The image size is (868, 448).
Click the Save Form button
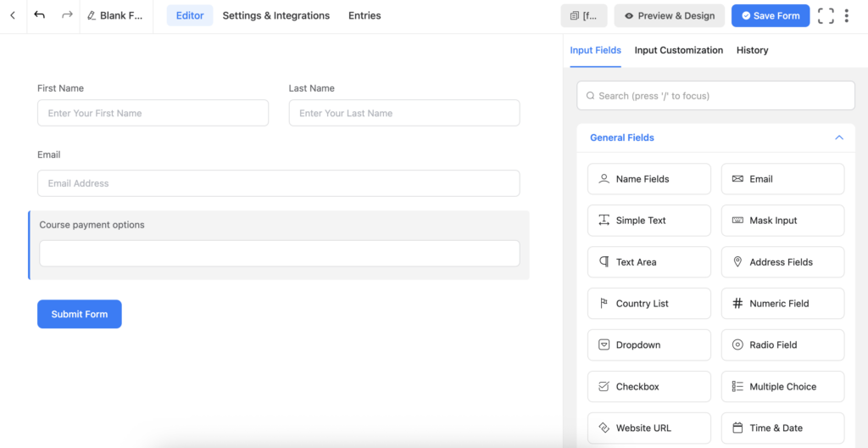coord(771,16)
